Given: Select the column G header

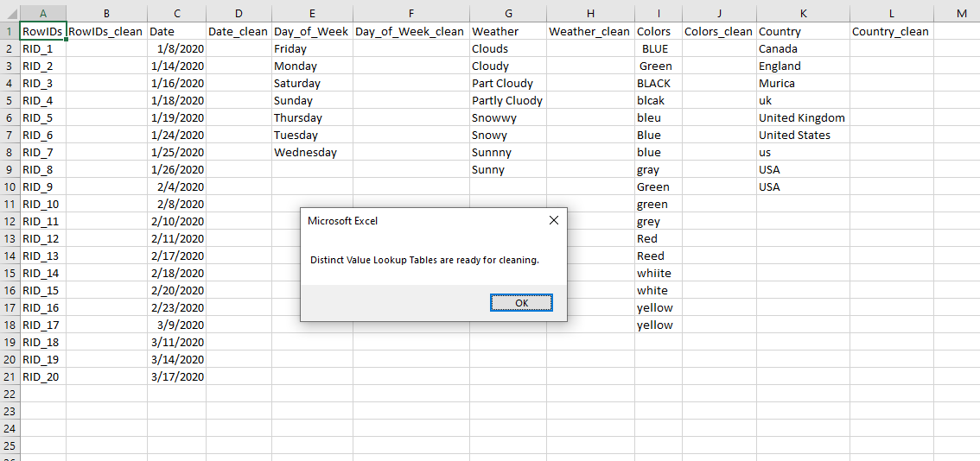Looking at the screenshot, I should [507, 13].
